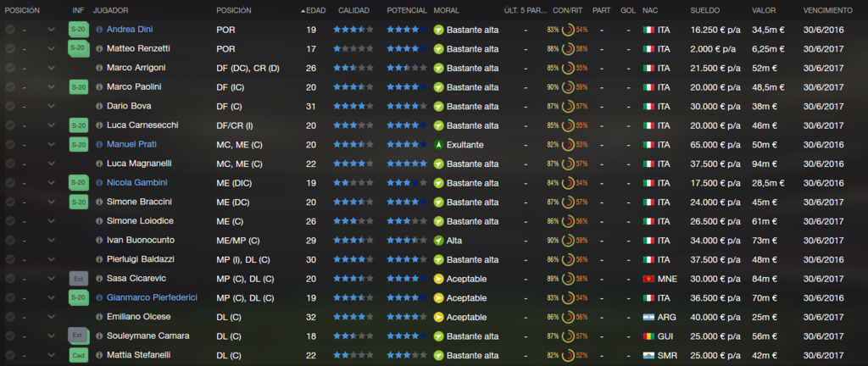Click the Ext badge for Sasa Cicarevic
Viewport: 868px width, 366px height.
[x=78, y=279]
